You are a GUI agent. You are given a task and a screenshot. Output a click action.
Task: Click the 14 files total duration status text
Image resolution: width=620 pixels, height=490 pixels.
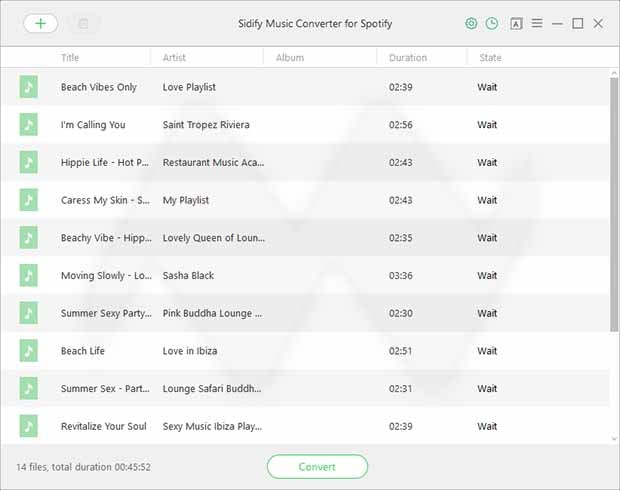tap(83, 467)
